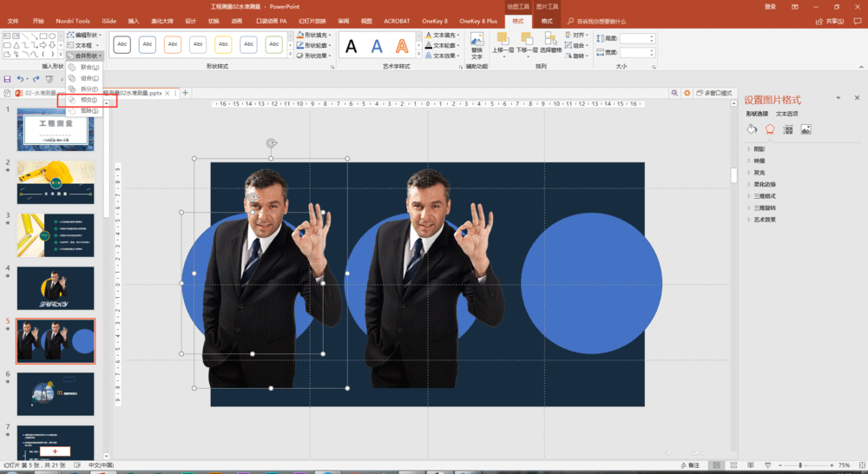Image resolution: width=868 pixels, height=474 pixels.
Task: Click 上移一层 bring forward icon
Action: (503, 43)
